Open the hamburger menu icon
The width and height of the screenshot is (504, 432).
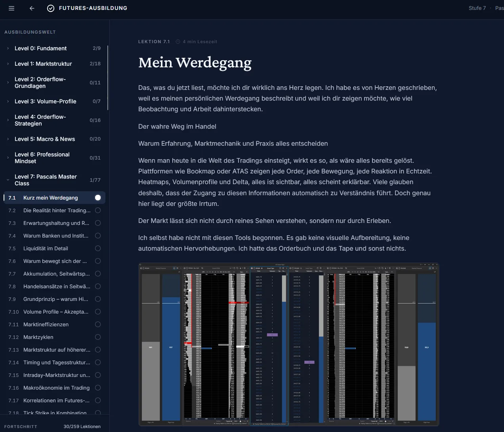click(x=11, y=8)
